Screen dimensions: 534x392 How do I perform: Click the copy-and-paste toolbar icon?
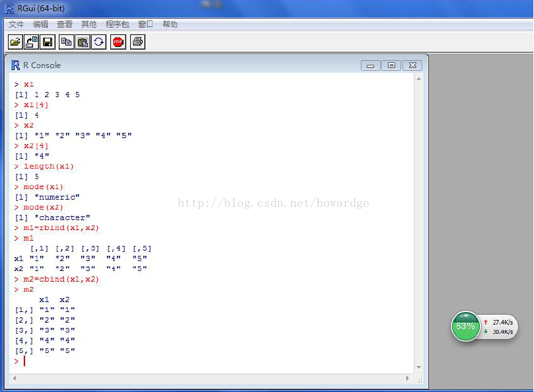tap(98, 42)
